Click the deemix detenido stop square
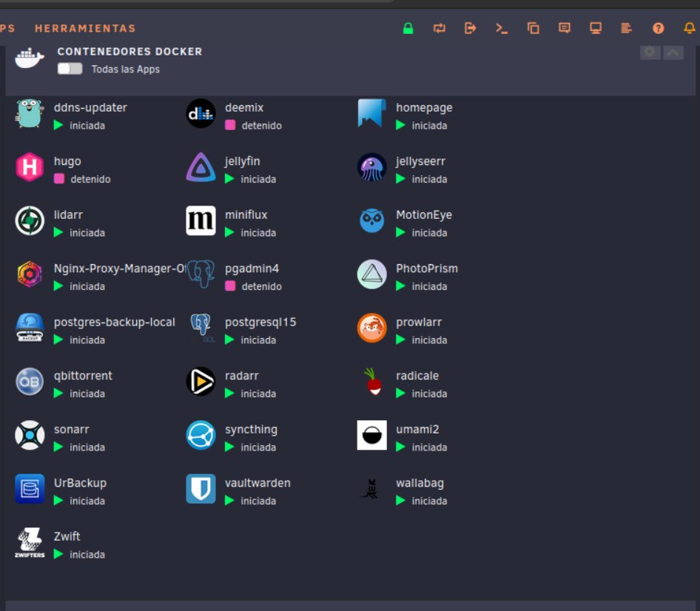The width and height of the screenshot is (700, 611). point(230,125)
